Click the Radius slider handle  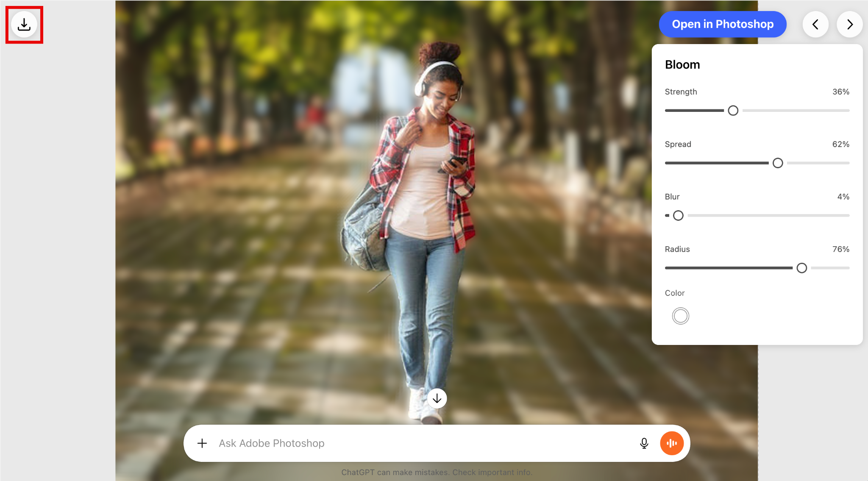click(801, 268)
